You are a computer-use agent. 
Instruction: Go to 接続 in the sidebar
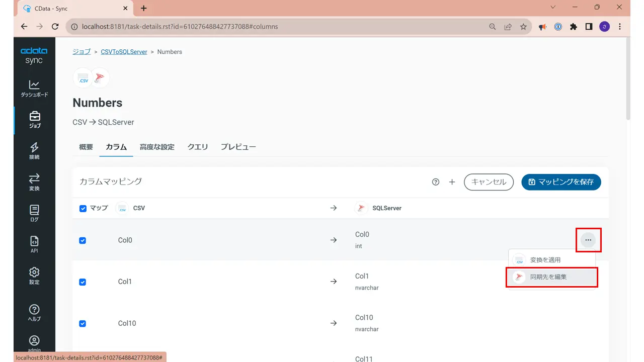[x=34, y=151]
